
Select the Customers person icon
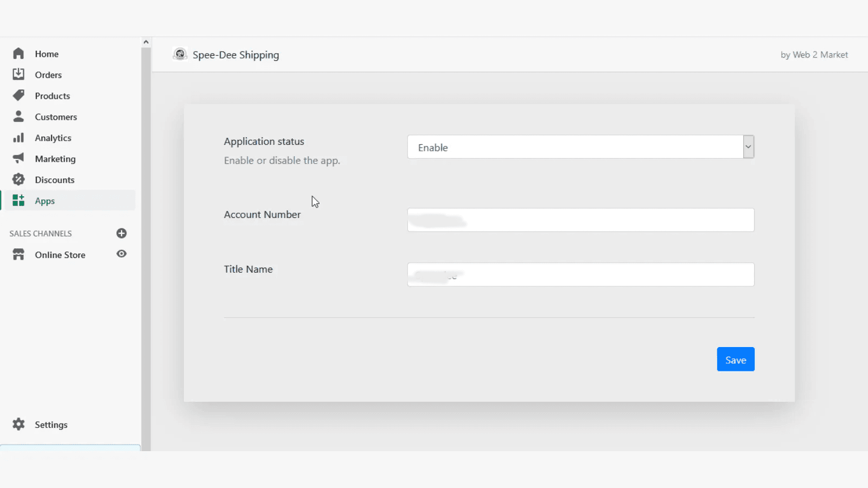pyautogui.click(x=18, y=117)
